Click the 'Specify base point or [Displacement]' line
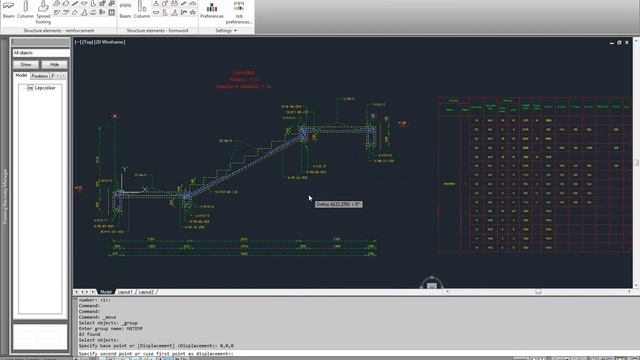 (156, 346)
